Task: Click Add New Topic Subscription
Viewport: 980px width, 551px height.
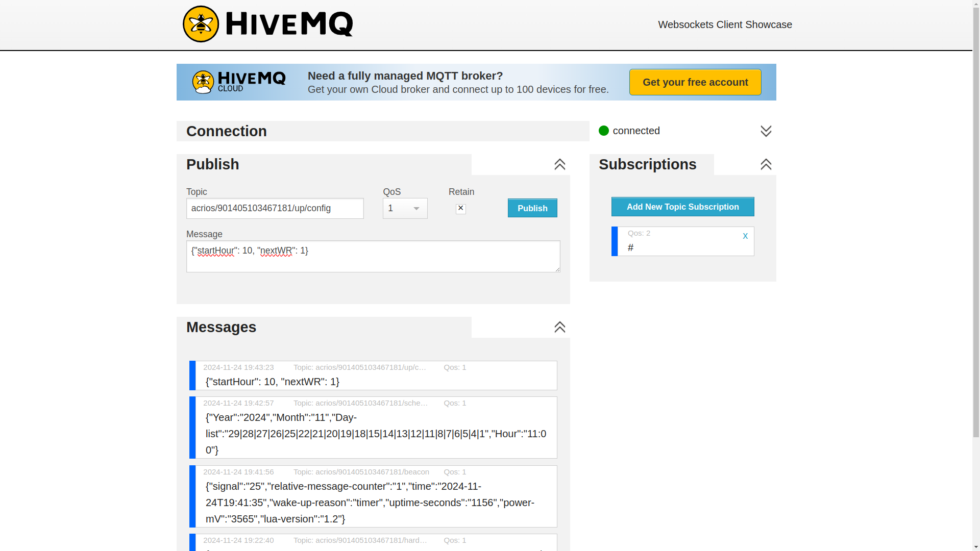Action: coord(682,207)
